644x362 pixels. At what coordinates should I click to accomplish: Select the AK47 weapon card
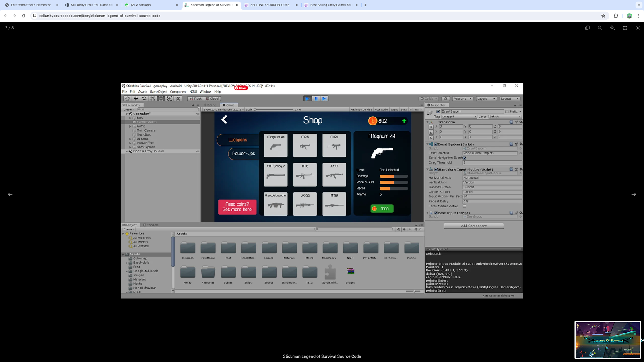point(334,175)
